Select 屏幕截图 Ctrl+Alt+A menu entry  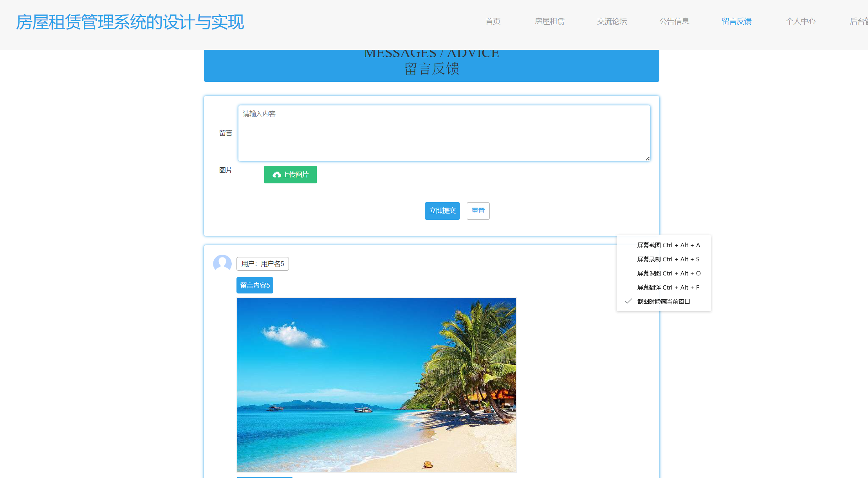(668, 245)
